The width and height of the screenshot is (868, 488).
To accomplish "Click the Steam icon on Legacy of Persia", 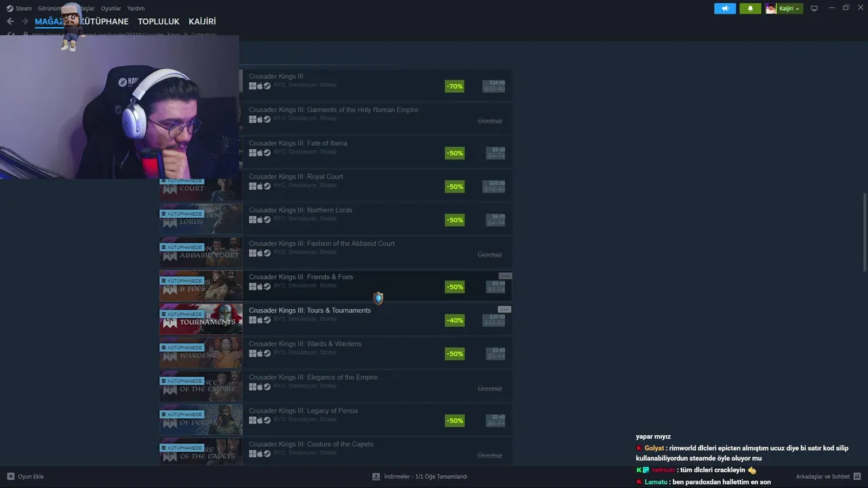I will coord(267,420).
